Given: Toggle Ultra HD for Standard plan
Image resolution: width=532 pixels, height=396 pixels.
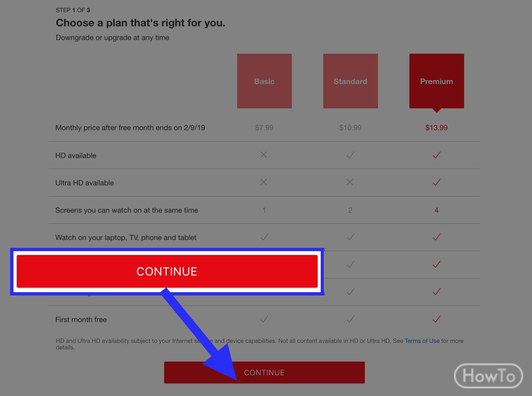Looking at the screenshot, I should tap(350, 182).
